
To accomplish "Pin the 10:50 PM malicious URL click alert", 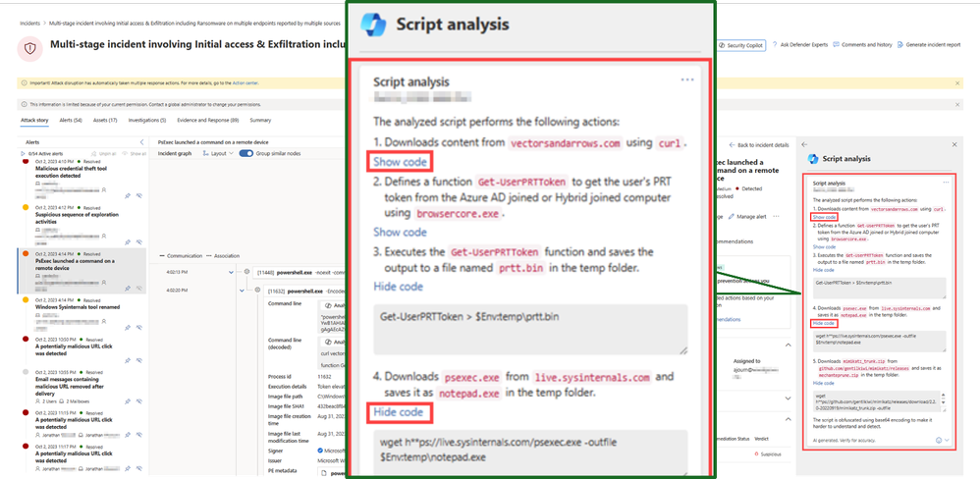I will pos(128,360).
